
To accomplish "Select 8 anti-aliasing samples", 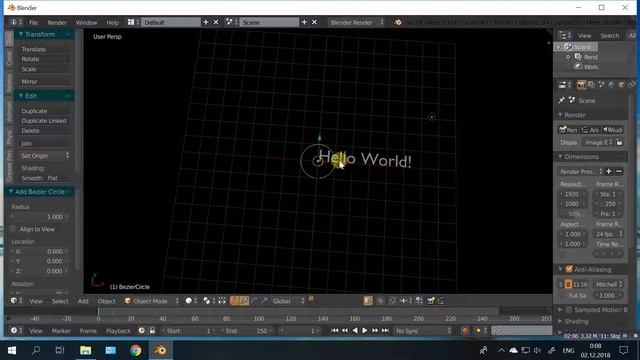I will 568,284.
